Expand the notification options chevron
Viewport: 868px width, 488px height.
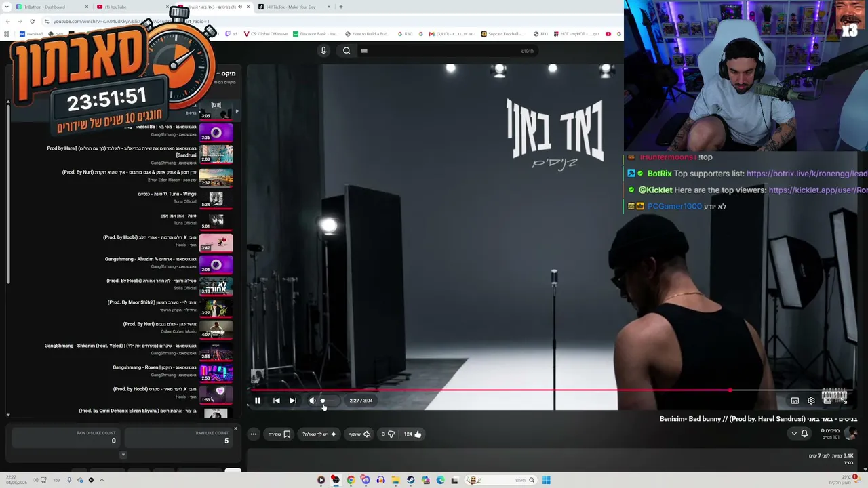[x=794, y=434]
